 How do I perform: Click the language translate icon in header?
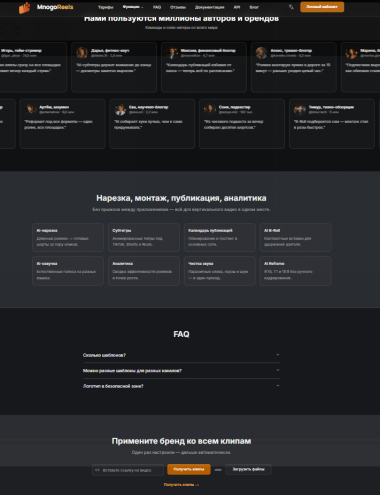click(x=291, y=7)
